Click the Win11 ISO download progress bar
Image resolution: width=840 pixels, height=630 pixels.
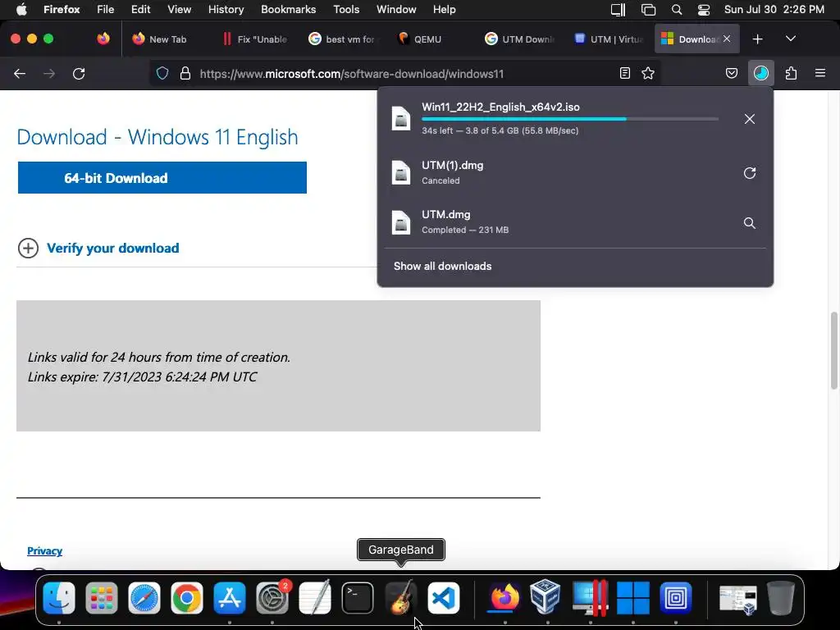coord(570,119)
